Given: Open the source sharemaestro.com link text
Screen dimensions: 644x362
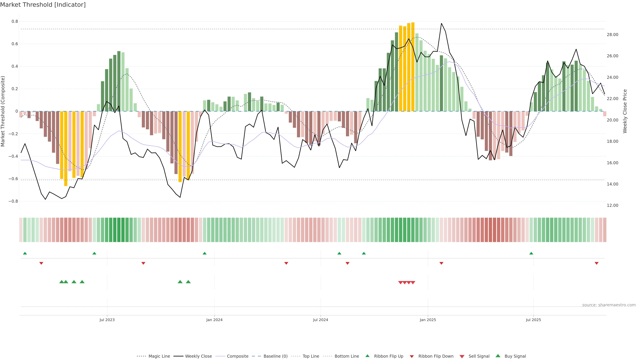Looking at the screenshot, I should click(x=609, y=305).
